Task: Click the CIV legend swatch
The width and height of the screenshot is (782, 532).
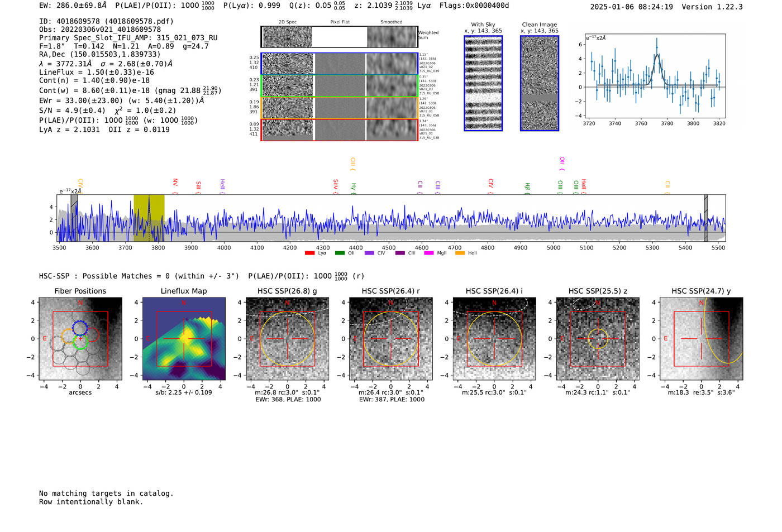Action: coord(369,253)
